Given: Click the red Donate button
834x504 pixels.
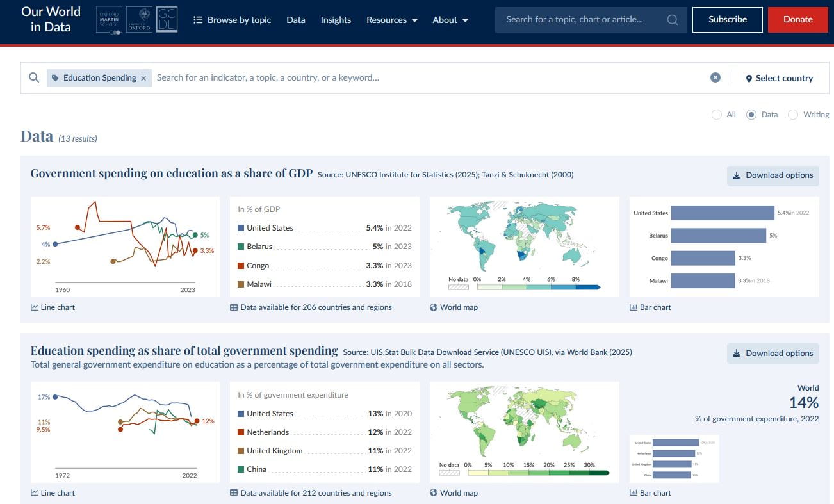Looking at the screenshot, I should [x=797, y=20].
